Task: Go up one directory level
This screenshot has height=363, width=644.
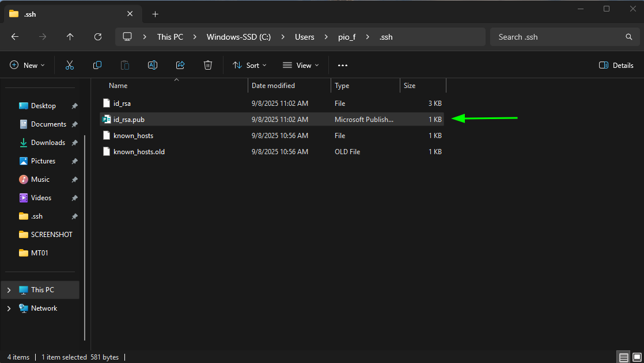Action: [70, 37]
